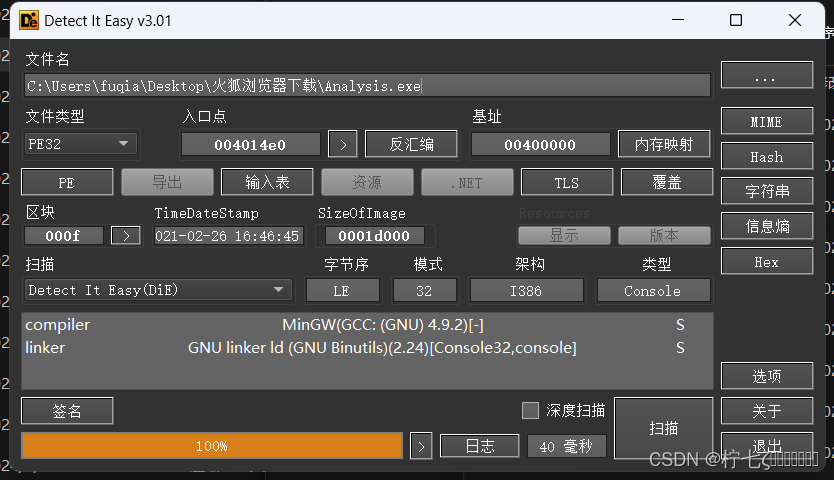Click the architecture value I386
The image size is (834, 480).
[x=526, y=291]
